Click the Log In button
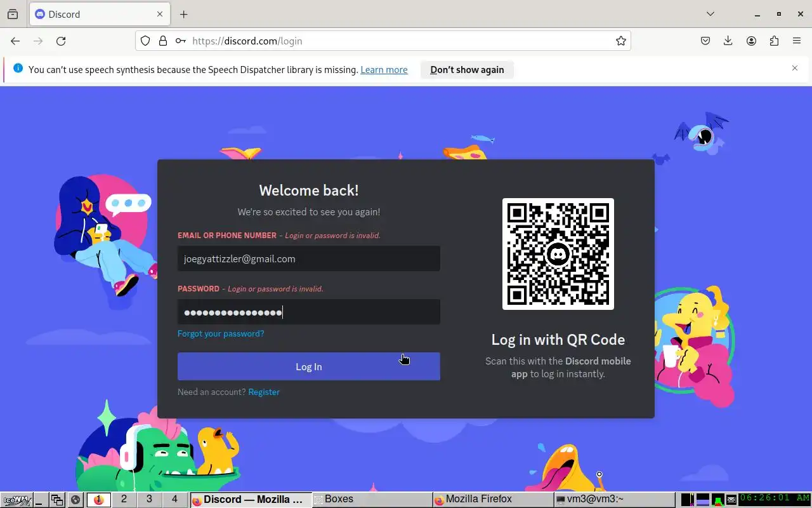This screenshot has width=812, height=508. click(x=309, y=366)
